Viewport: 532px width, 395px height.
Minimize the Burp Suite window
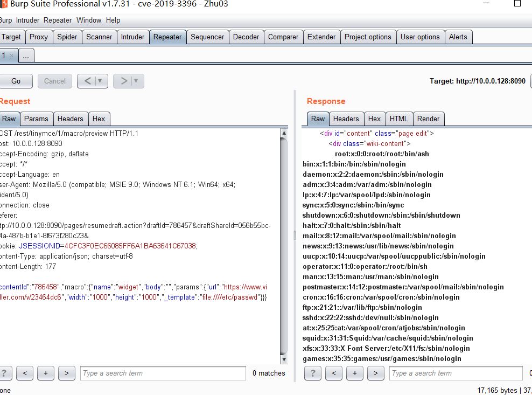[x=486, y=4]
